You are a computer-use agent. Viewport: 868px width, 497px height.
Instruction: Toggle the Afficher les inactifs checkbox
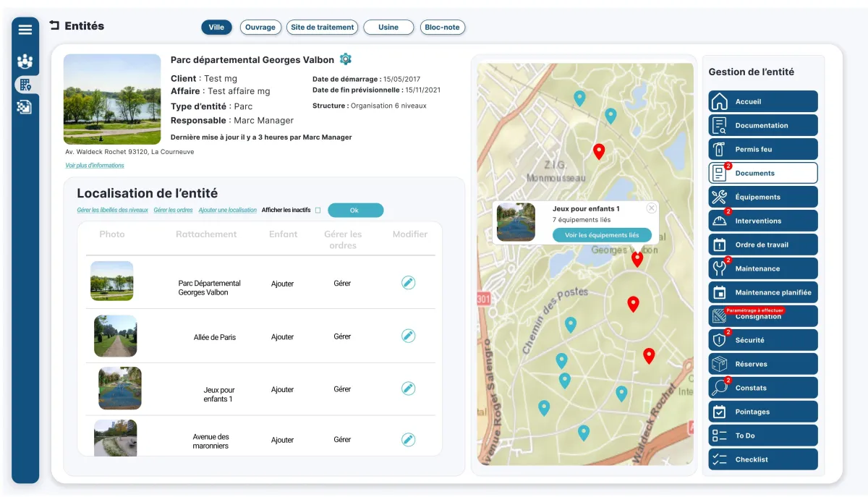click(x=318, y=211)
